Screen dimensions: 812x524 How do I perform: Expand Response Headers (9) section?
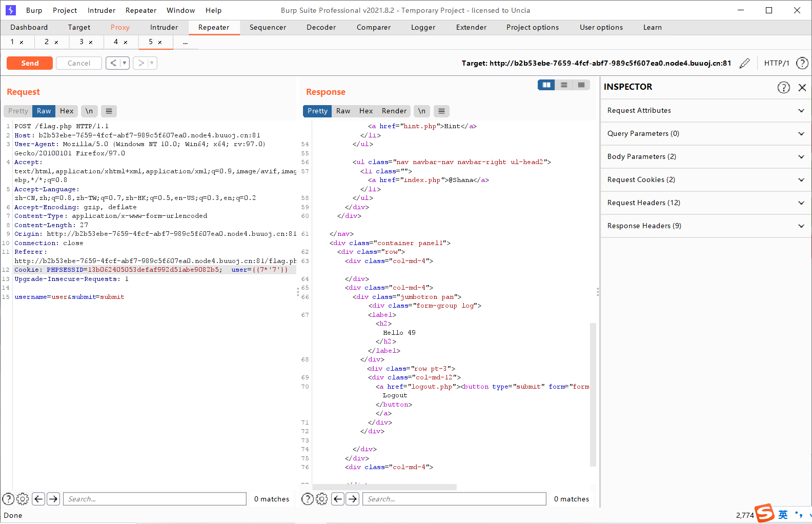tap(706, 226)
